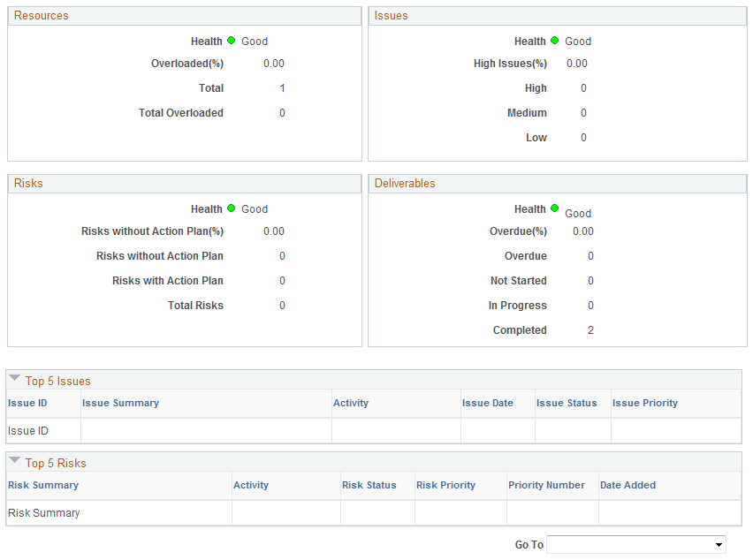The image size is (753, 560).
Task: Click the Completed count of 2 under Deliverables
Action: pos(590,329)
